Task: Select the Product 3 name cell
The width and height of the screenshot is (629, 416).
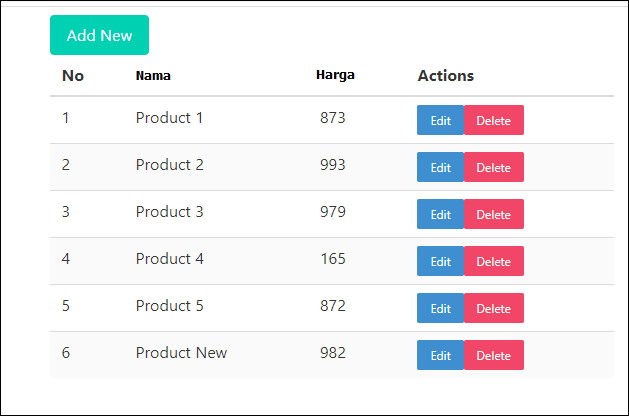Action: pyautogui.click(x=170, y=212)
